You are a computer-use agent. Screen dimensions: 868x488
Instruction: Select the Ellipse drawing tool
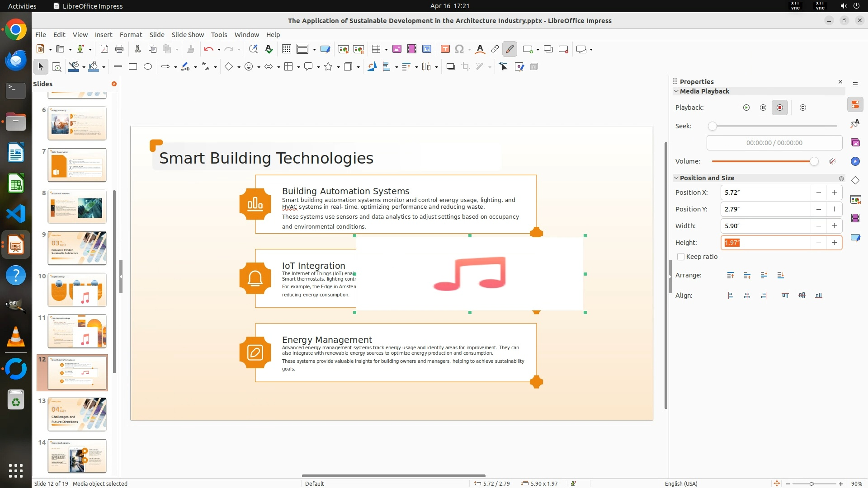[x=148, y=67]
